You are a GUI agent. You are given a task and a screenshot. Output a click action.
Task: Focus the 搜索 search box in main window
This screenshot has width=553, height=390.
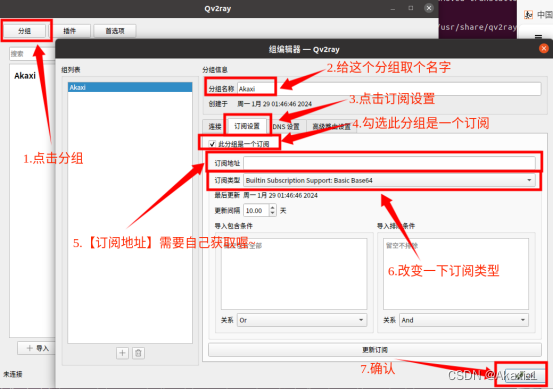pyautogui.click(x=32, y=54)
